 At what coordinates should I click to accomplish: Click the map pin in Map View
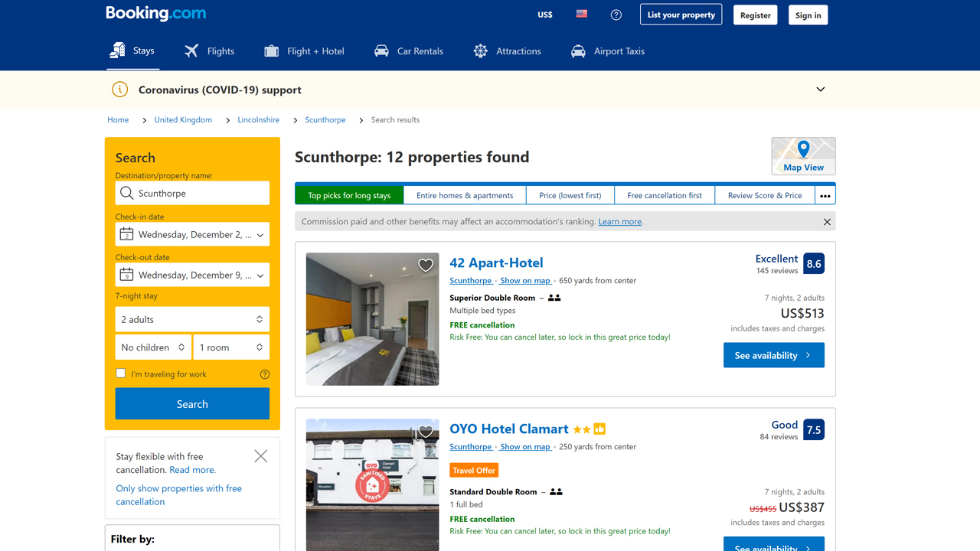[803, 149]
